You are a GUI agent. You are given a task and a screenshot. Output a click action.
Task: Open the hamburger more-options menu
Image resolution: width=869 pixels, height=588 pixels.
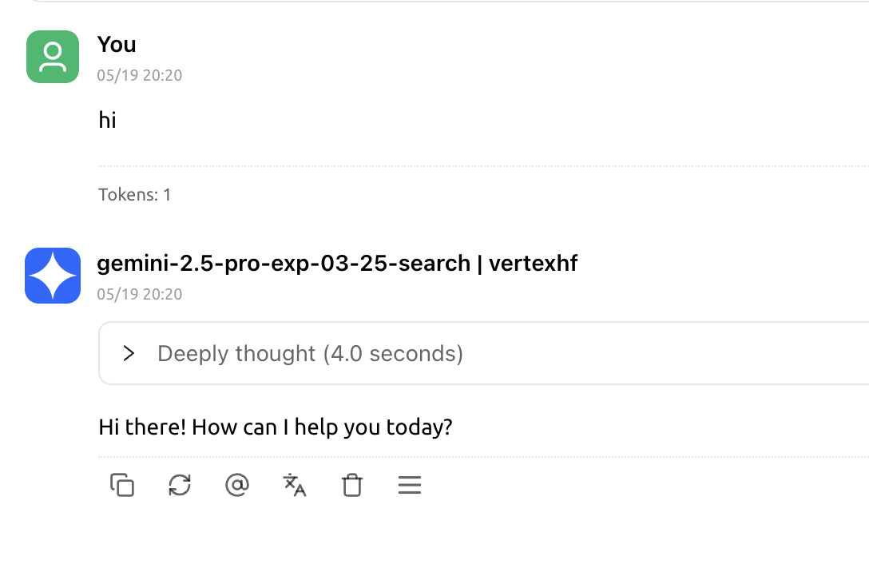[x=410, y=485]
